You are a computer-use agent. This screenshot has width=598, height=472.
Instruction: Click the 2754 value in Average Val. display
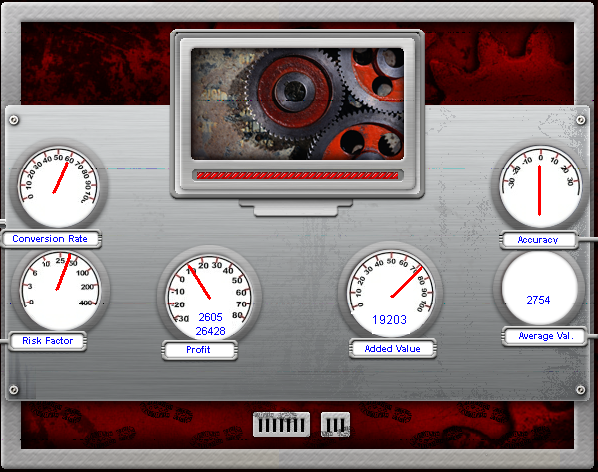(x=539, y=300)
